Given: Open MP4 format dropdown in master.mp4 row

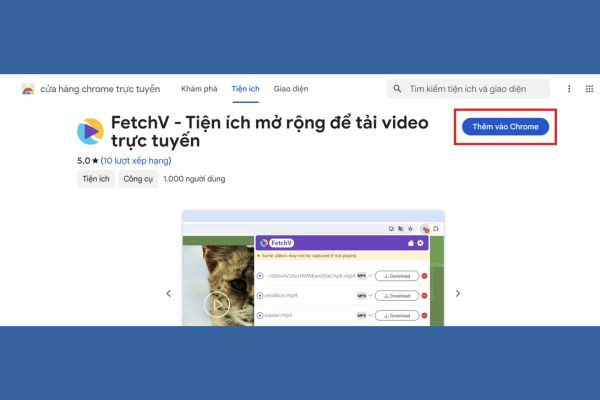Looking at the screenshot, I should click(364, 316).
